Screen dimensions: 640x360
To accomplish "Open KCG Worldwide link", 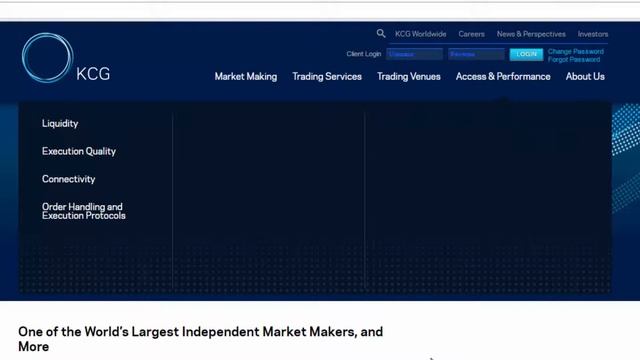I will point(420,34).
